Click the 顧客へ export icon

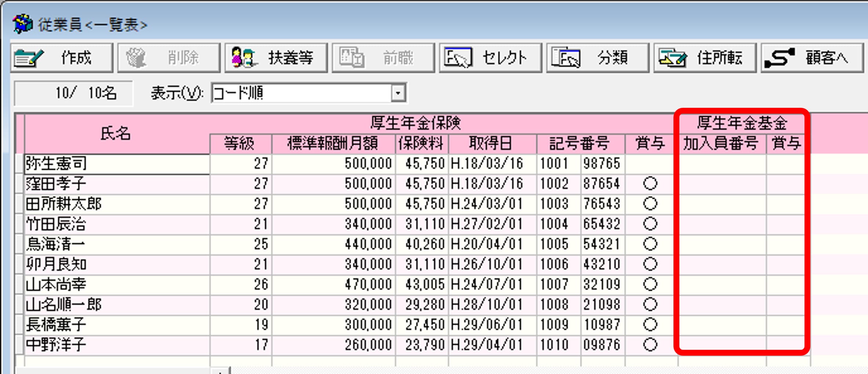coord(780,58)
